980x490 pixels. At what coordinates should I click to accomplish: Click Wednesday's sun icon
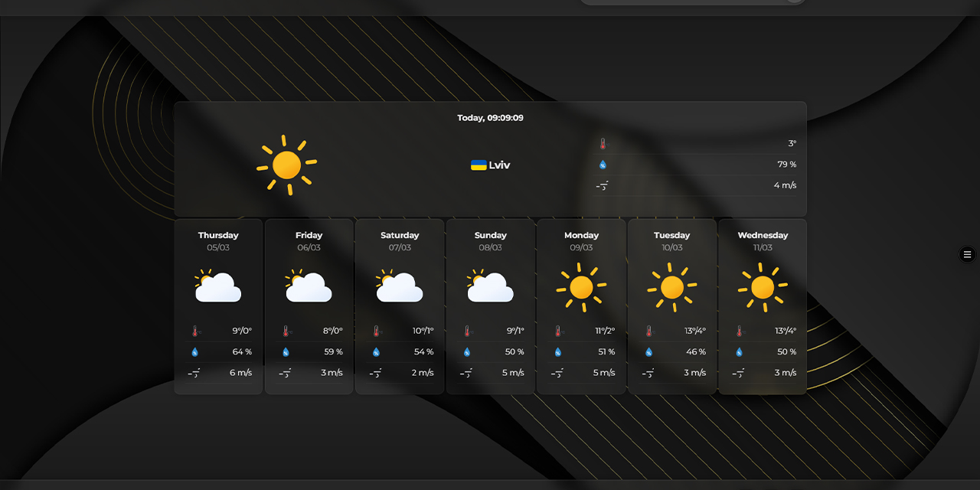[761, 287]
